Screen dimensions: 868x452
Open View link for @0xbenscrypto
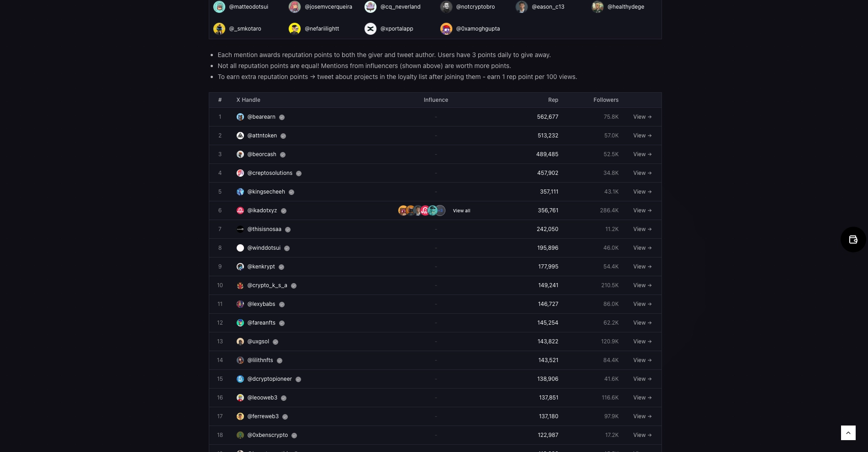642,435
